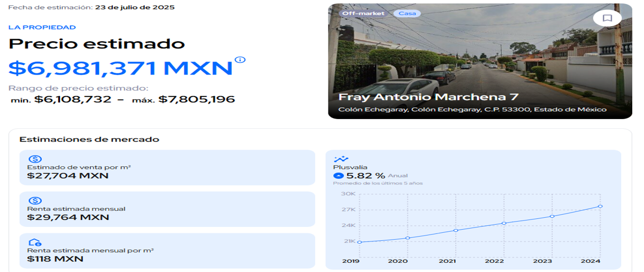Click the dollar icon for monthly rent estimate
This screenshot has height=272, width=644.
[35, 201]
